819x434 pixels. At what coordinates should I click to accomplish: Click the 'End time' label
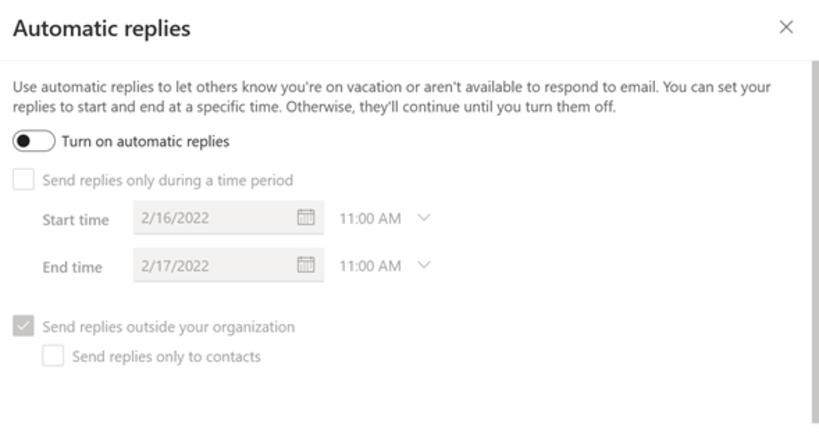73,267
